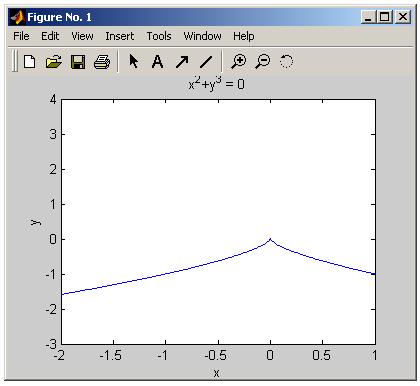Open the View menu
This screenshot has height=386, width=420.
tap(82, 36)
